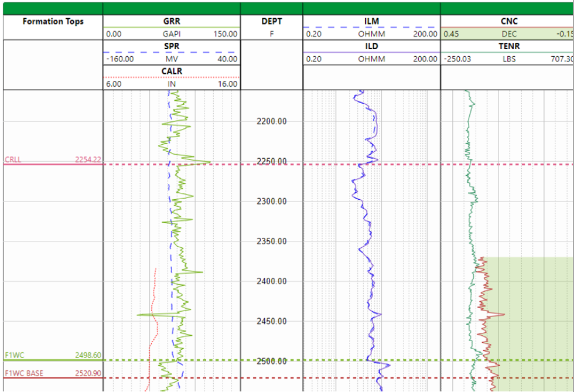This screenshot has height=392, width=574.
Task: Select the CNC curve header
Action: coord(508,21)
